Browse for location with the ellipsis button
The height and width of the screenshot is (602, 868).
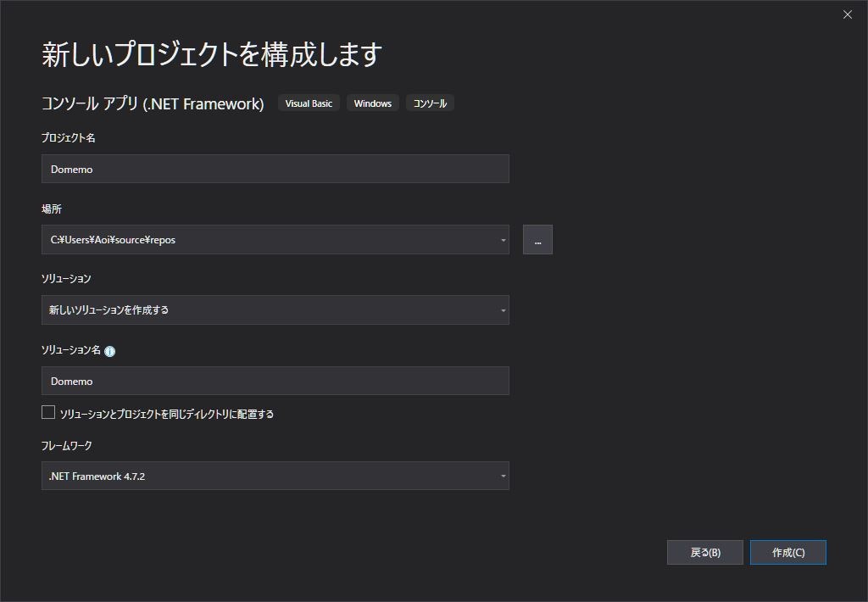pos(537,240)
